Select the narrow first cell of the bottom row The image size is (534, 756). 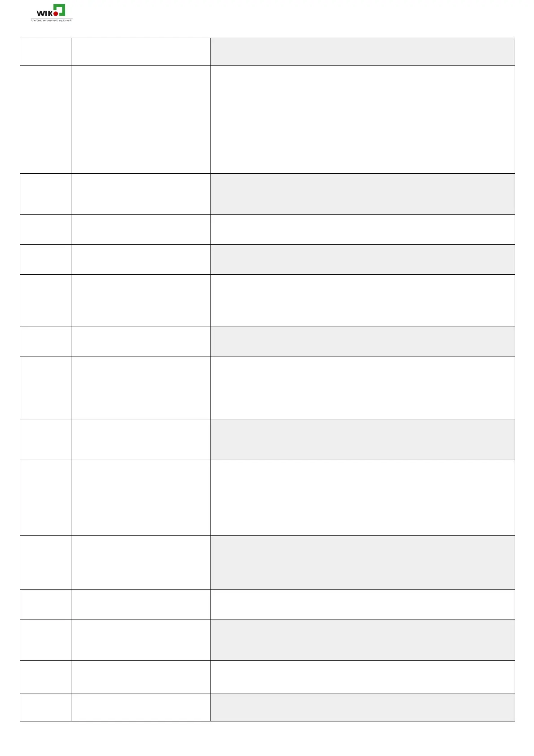[45, 708]
